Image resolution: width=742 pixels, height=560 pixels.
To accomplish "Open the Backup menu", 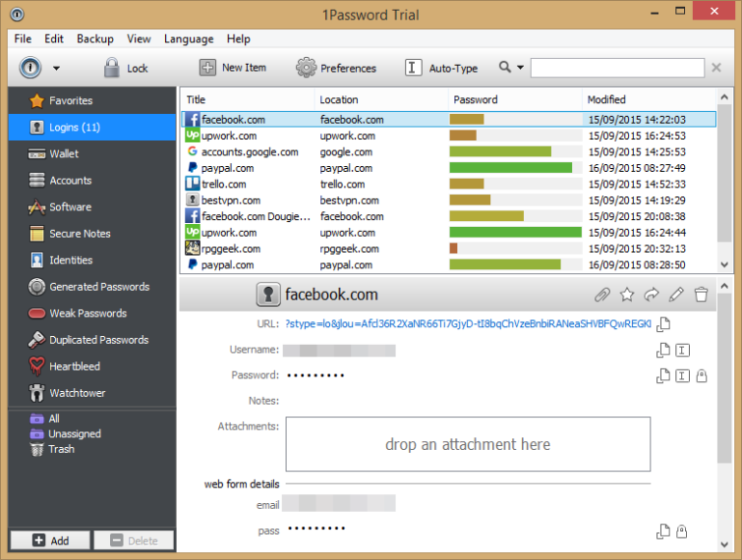I will coord(95,38).
